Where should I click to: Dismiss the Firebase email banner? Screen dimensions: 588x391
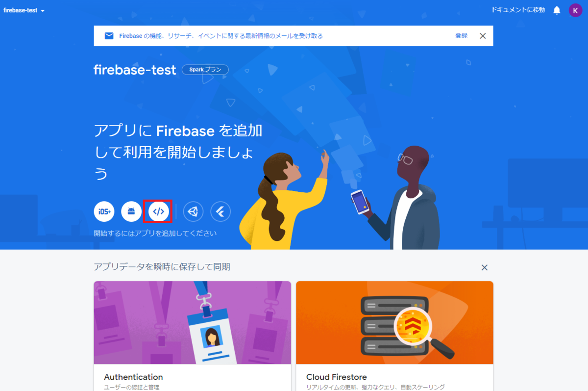[x=483, y=36]
